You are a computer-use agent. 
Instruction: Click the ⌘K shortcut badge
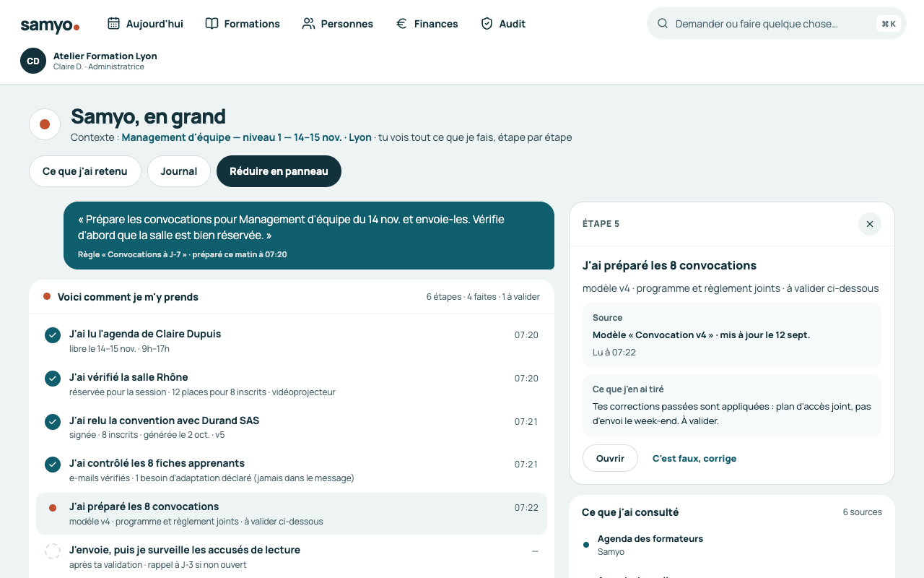pyautogui.click(x=889, y=24)
